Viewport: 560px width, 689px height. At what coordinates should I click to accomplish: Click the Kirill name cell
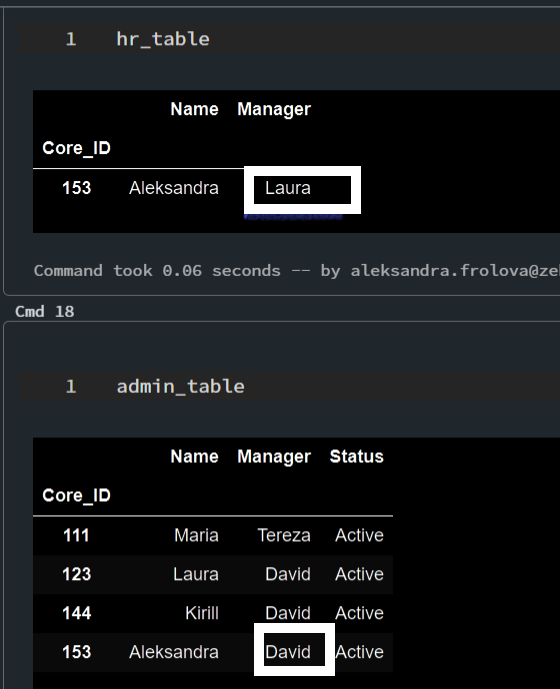(x=202, y=613)
